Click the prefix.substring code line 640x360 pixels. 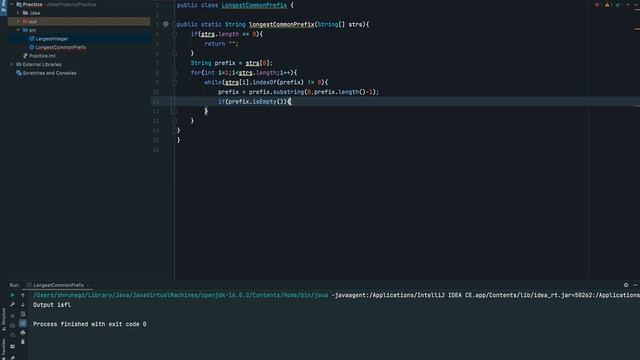pyautogui.click(x=298, y=92)
